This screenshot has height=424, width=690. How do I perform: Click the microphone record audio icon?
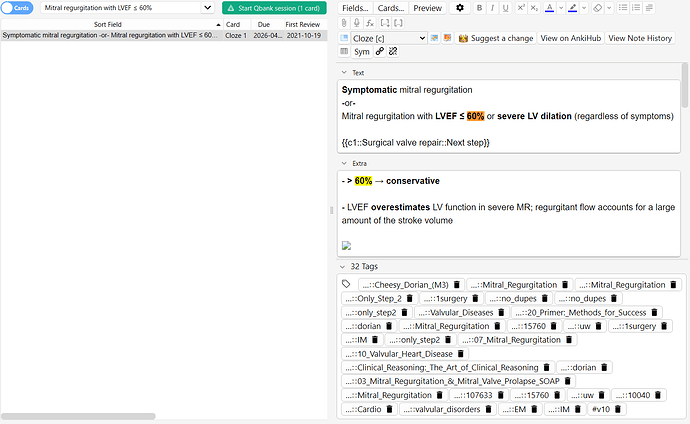(x=357, y=23)
